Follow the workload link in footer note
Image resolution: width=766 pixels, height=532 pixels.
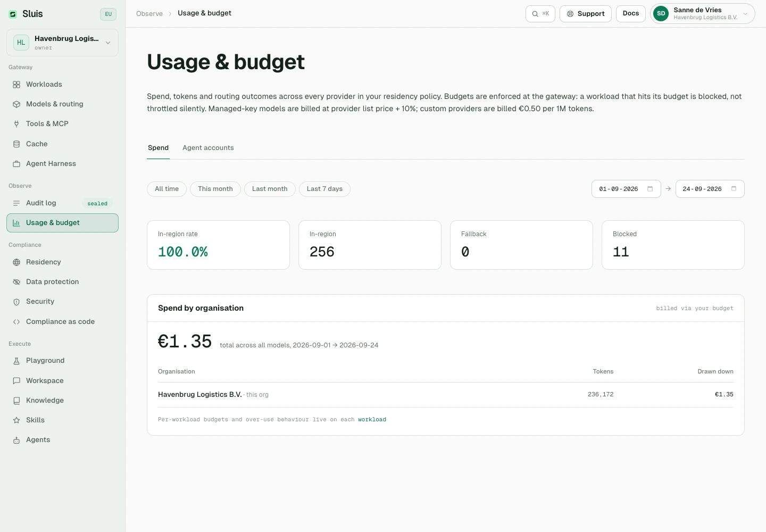372,420
